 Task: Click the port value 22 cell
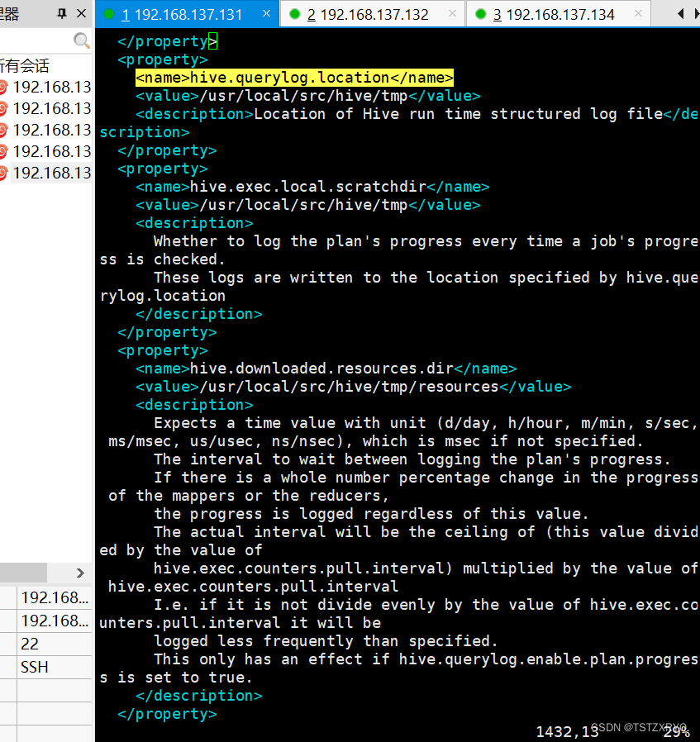pyautogui.click(x=55, y=644)
